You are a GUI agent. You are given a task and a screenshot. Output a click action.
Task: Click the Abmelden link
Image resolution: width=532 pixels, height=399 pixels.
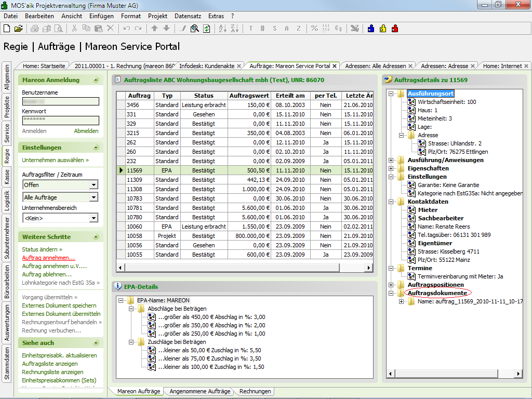point(86,131)
